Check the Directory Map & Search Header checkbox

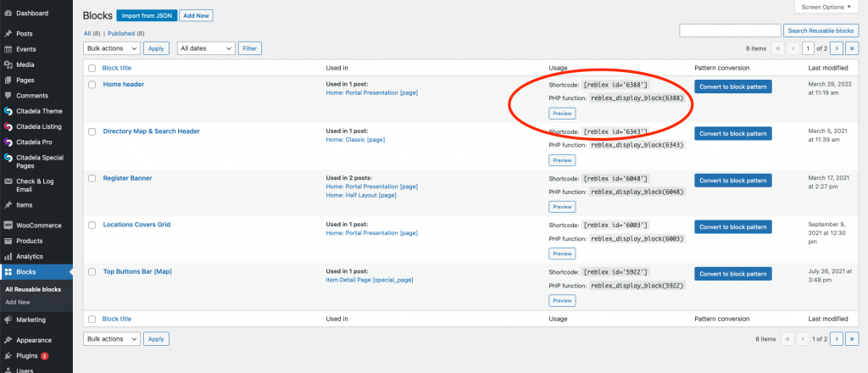(92, 131)
